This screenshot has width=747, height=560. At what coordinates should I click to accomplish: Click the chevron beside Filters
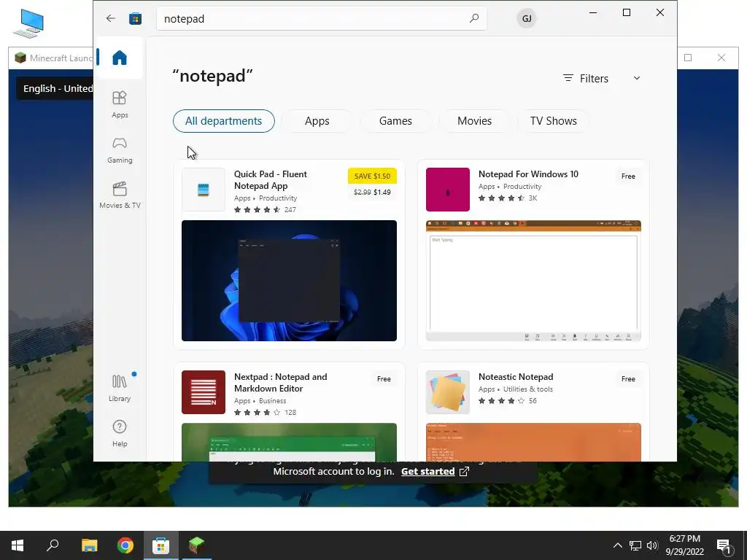tap(636, 78)
